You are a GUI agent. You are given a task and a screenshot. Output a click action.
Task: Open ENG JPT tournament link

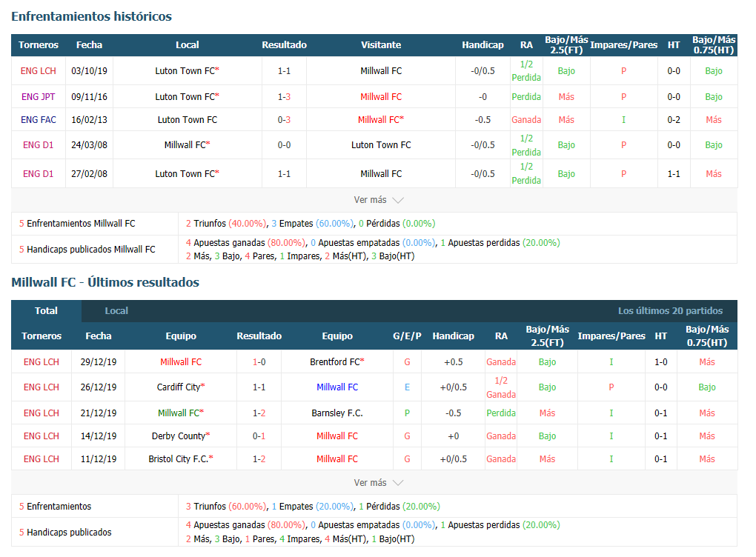point(38,97)
